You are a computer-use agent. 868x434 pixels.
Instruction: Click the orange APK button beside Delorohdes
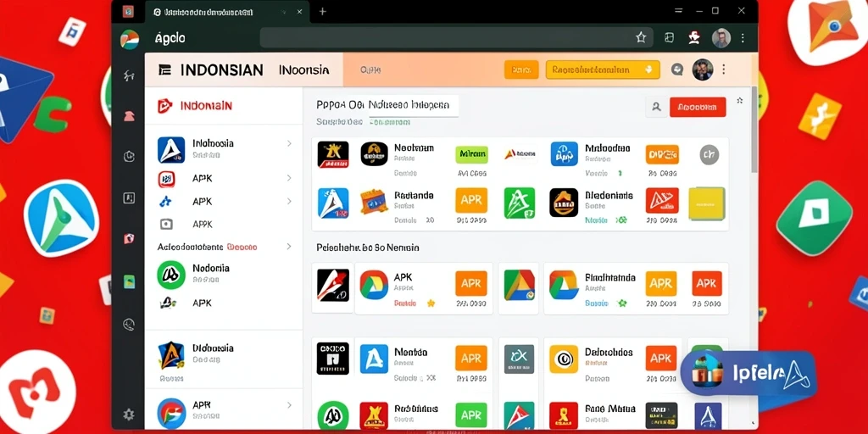(661, 359)
